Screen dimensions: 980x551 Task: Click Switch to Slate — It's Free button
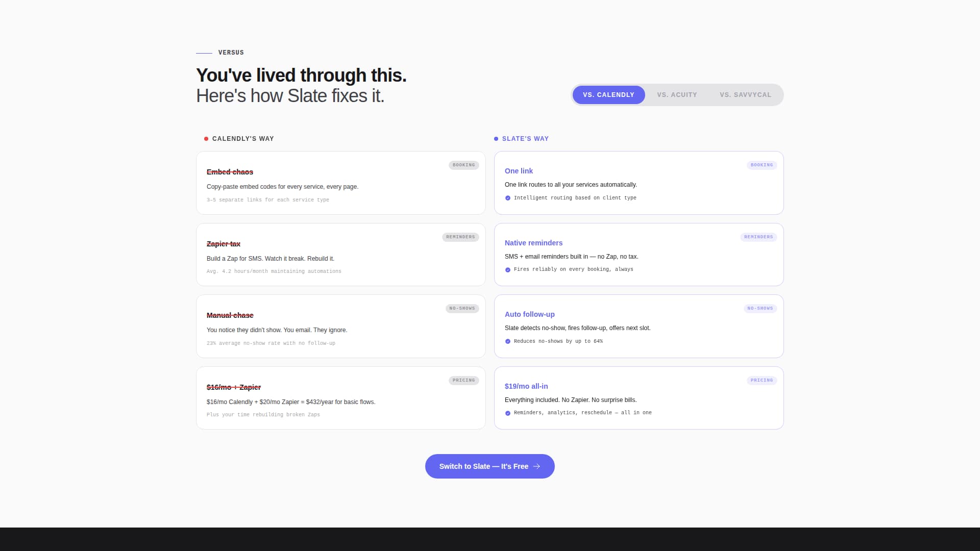[x=489, y=466]
